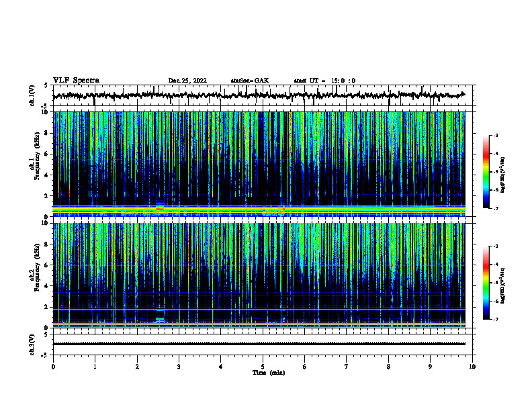Click the Dec. 25, 2022 date label
The image size is (532, 411).
[x=187, y=81]
